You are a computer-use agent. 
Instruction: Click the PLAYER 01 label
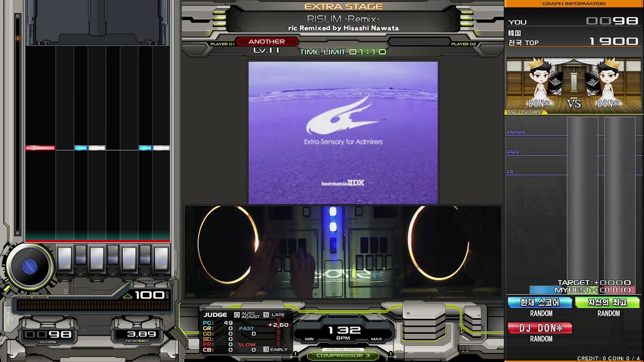pyautogui.click(x=222, y=44)
